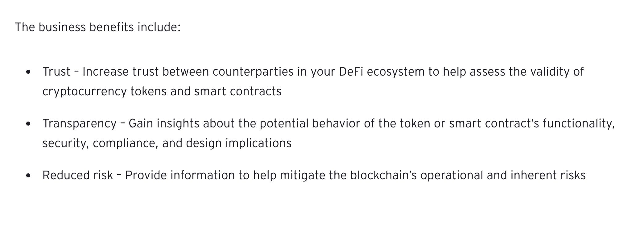The image size is (644, 232).
Task: Click the word "compliance"
Action: click(125, 143)
